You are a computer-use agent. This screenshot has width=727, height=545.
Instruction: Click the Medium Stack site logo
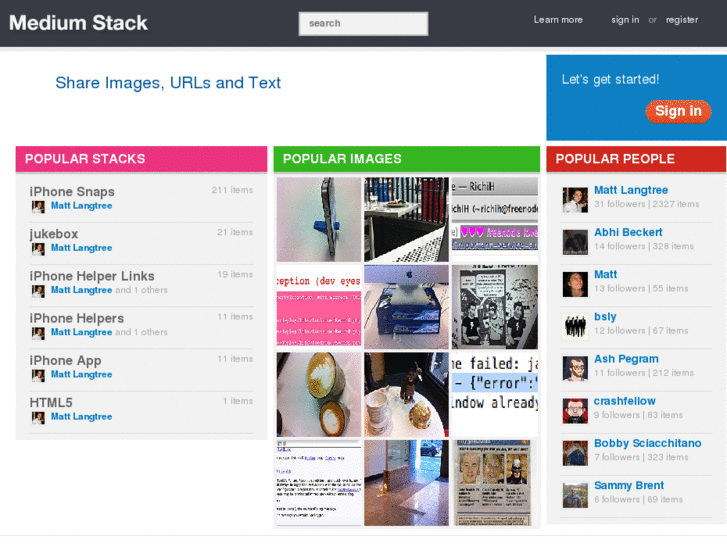tap(78, 23)
